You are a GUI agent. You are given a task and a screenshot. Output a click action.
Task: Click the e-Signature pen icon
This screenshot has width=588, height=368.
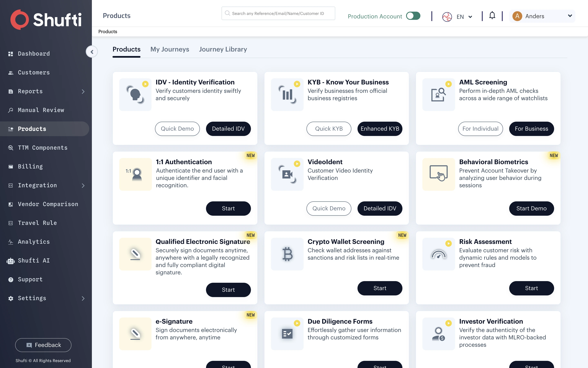(135, 334)
